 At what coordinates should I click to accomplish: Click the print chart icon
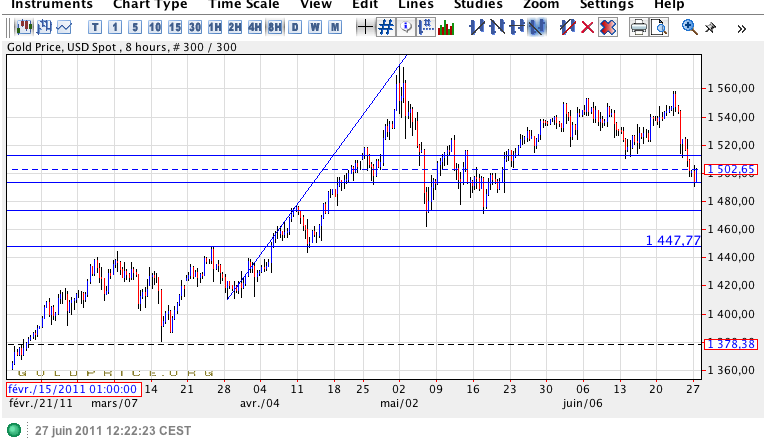638,27
